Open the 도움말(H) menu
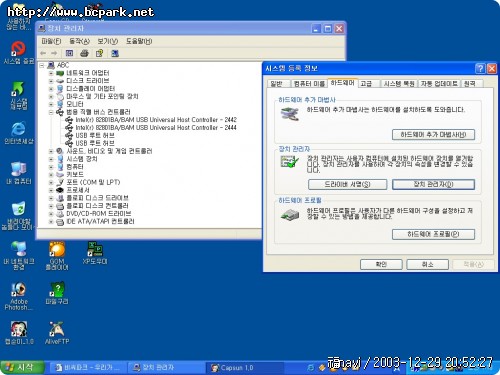Viewport: 500px width, 375px height. (x=139, y=41)
